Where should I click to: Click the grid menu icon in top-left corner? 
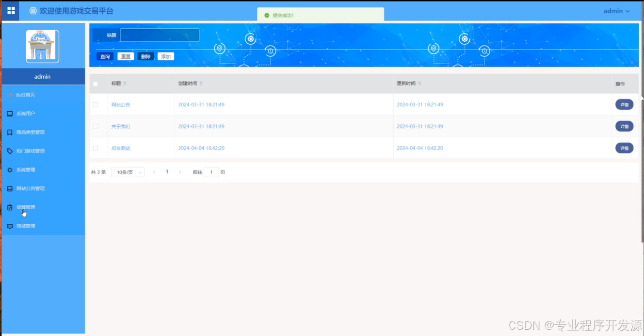(11, 11)
